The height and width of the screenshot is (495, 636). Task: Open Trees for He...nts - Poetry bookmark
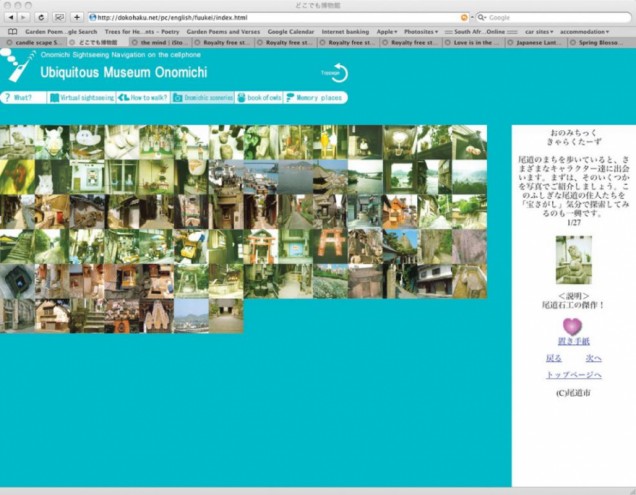click(142, 32)
